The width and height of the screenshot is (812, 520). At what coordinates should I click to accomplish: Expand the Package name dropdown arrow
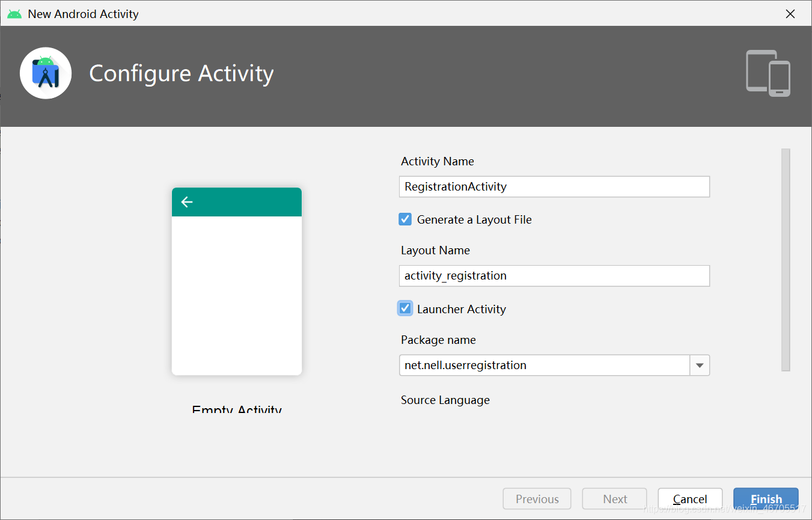(700, 366)
